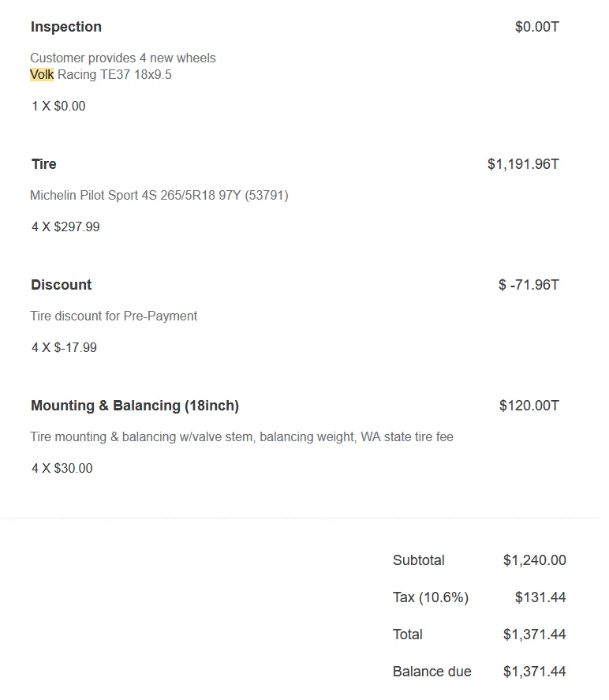
Task: Click the Tire discount for Pre-Payment text
Action: pyautogui.click(x=114, y=316)
